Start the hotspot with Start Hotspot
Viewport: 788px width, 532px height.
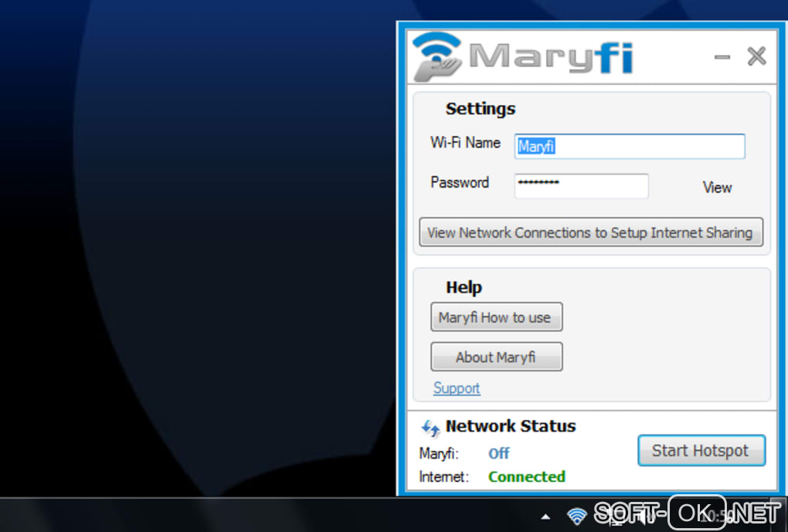pos(701,451)
